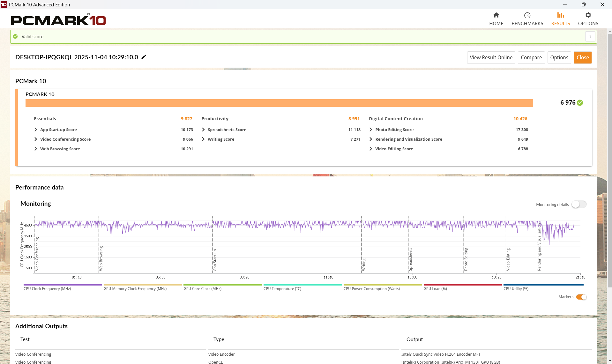Click the vertical scrollbar on the right

pos(609,160)
